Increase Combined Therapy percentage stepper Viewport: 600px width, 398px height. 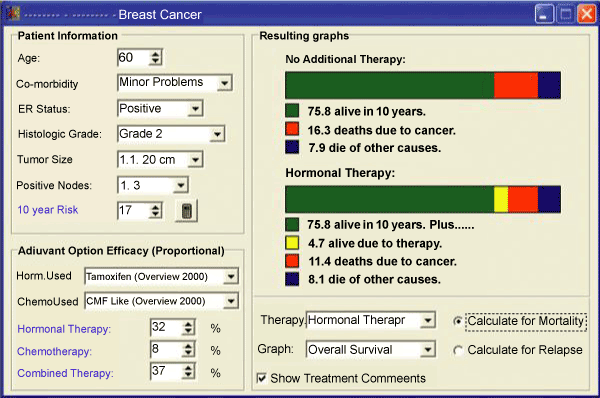pos(188,368)
